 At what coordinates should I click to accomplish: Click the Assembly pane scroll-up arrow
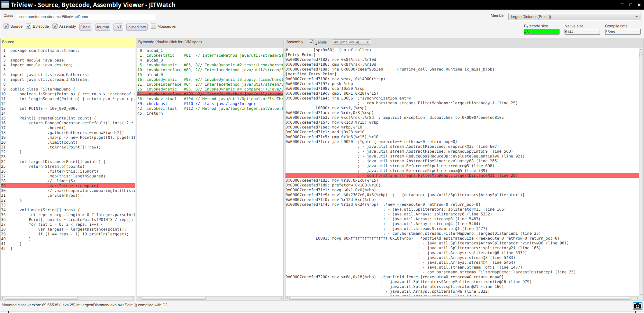click(x=641, y=50)
